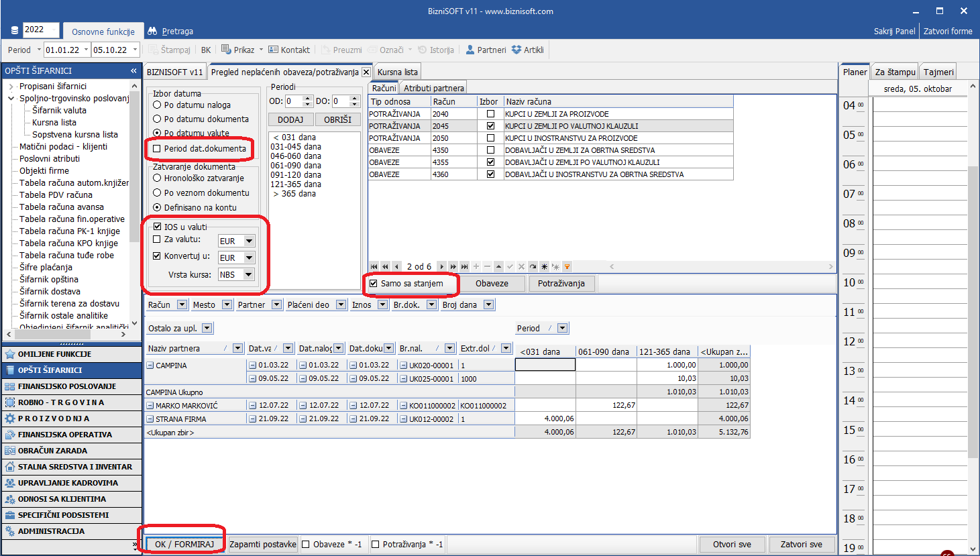Viewport: 980px width, 556px height.
Task: Collapse the CAMPINA partner group row
Action: coord(150,366)
